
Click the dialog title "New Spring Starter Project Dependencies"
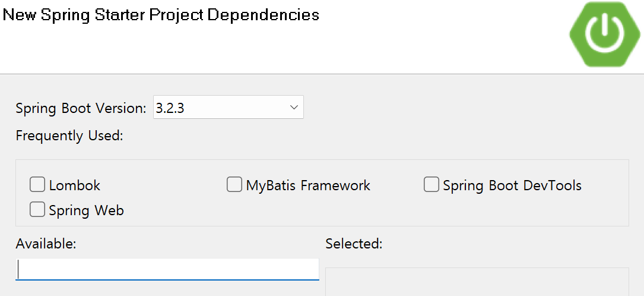click(x=161, y=15)
